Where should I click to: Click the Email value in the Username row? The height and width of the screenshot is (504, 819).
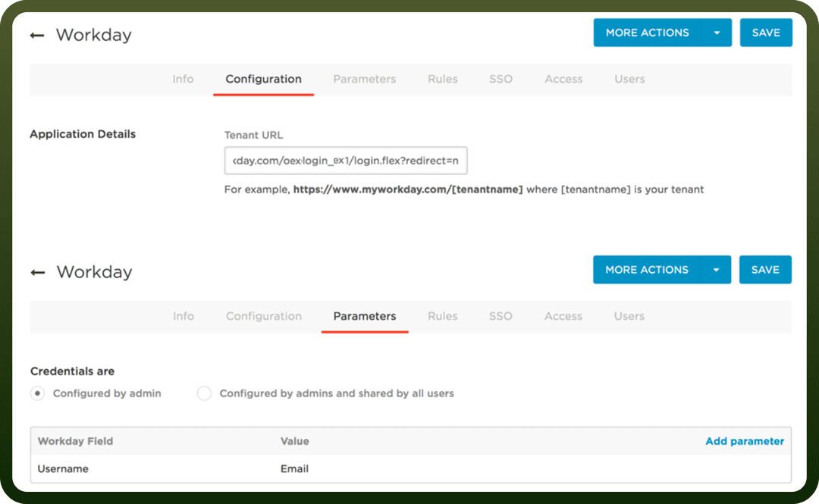pos(294,469)
